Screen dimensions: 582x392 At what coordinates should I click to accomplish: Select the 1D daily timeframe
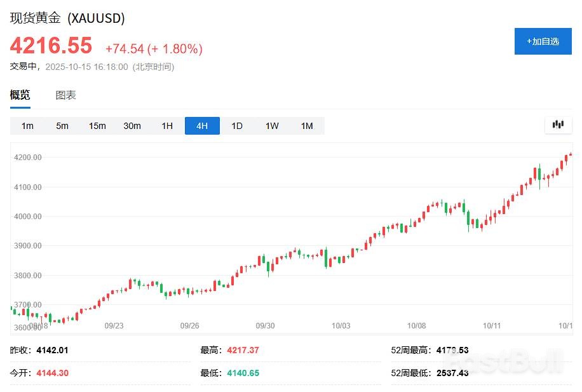coord(236,126)
